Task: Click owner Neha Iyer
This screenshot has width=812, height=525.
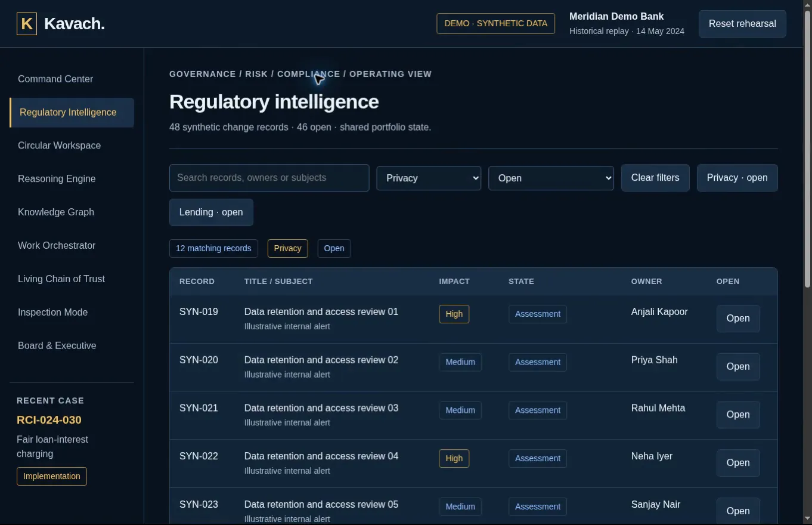Action: pyautogui.click(x=652, y=456)
